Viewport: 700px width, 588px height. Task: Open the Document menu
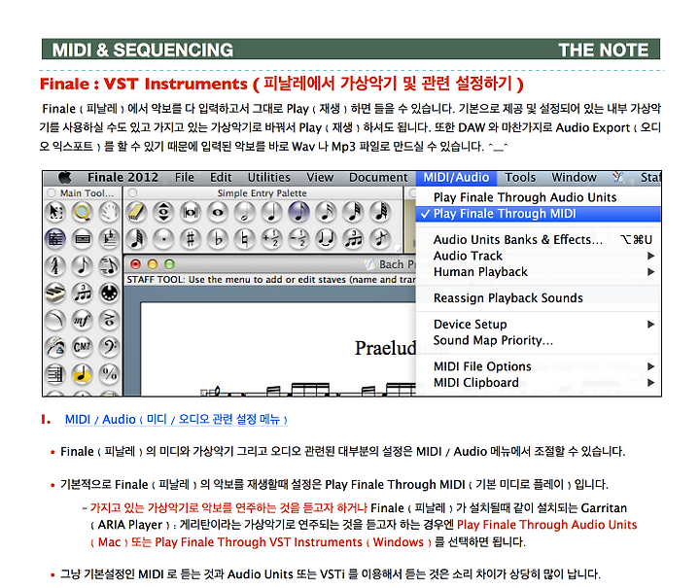tap(378, 178)
